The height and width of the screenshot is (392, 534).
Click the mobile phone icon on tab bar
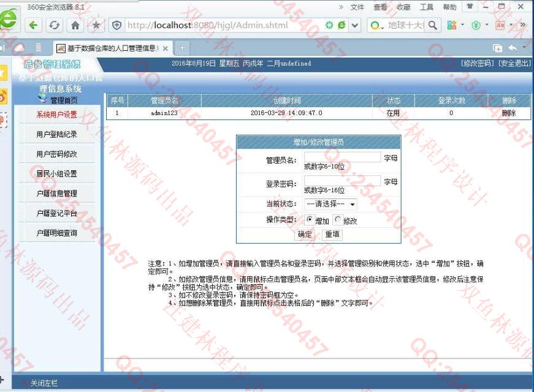(38, 48)
